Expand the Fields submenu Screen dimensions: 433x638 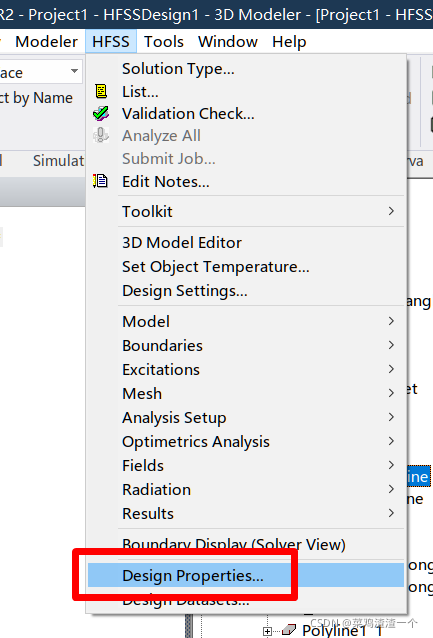coord(246,465)
